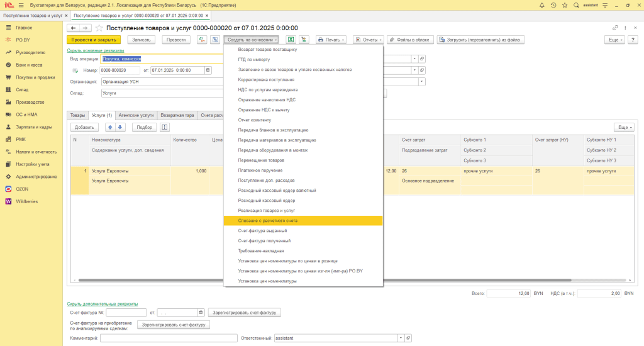Go forward with right arrow
Viewport: 644px width, 346px height.
pos(85,28)
